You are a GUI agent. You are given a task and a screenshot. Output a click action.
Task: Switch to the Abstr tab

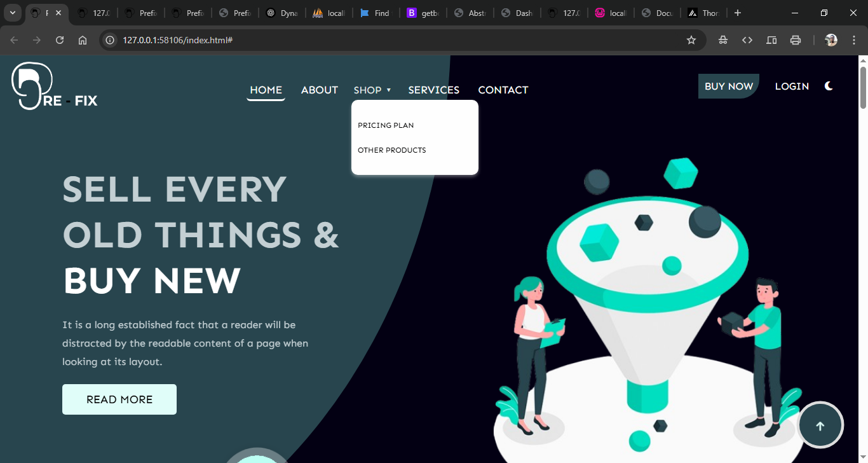pos(470,13)
